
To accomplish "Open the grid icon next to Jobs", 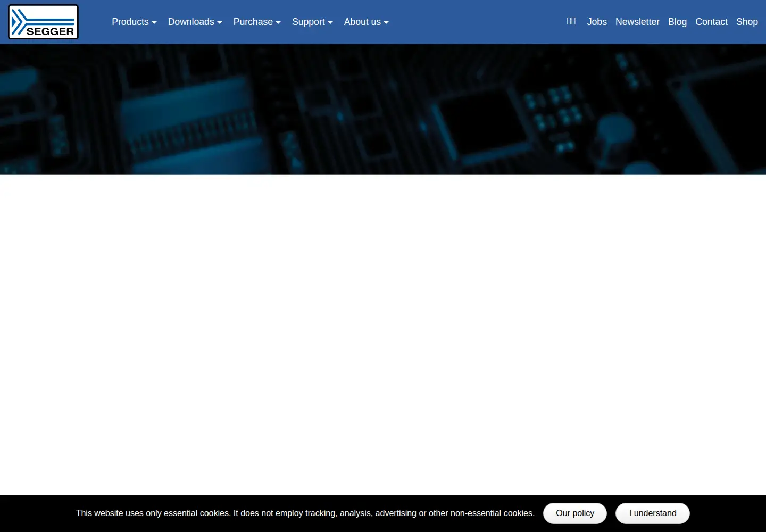I will point(571,21).
